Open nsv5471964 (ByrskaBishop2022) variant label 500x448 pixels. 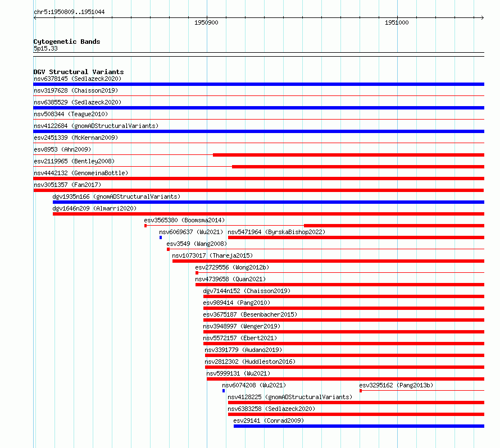coord(276,232)
